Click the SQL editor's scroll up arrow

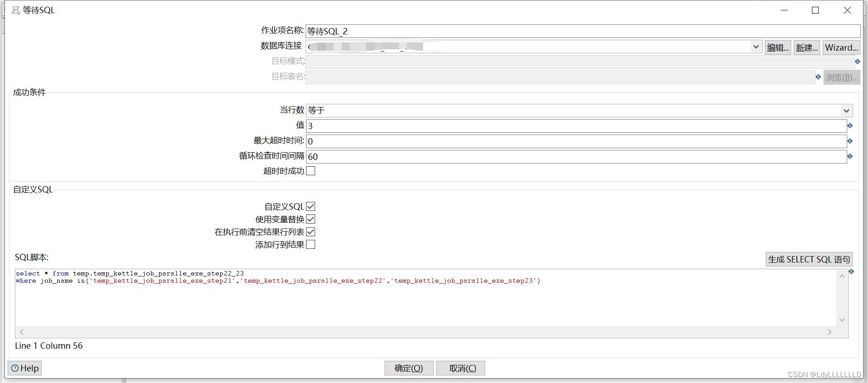tap(842, 276)
